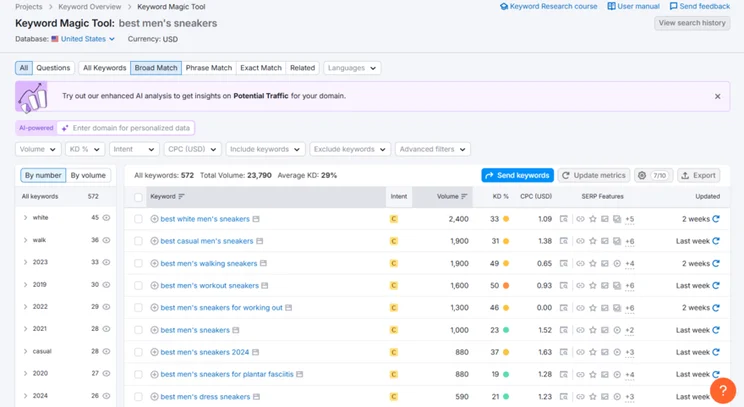
Task: Add best white men's sneakers via plus icon
Action: tap(154, 219)
